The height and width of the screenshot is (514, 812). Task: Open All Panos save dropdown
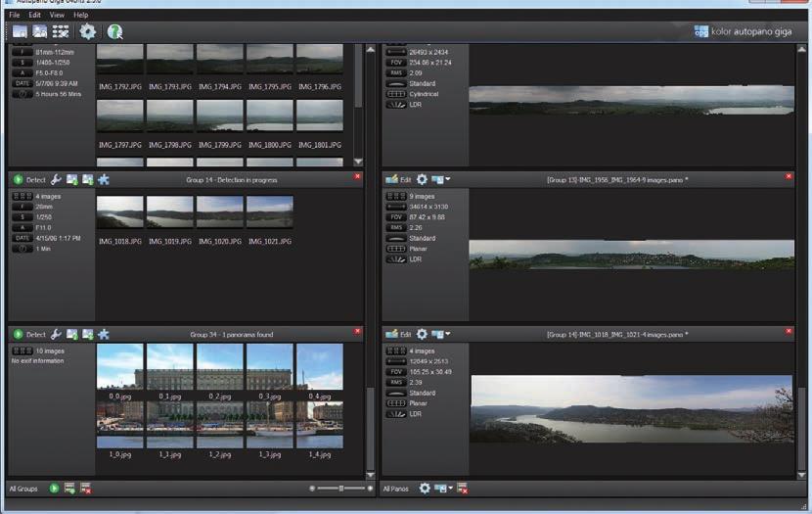[x=444, y=489]
